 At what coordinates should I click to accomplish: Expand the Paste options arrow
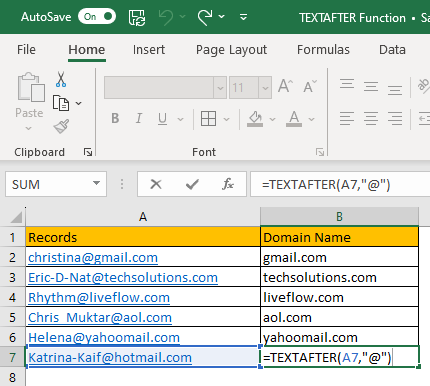[x=29, y=128]
